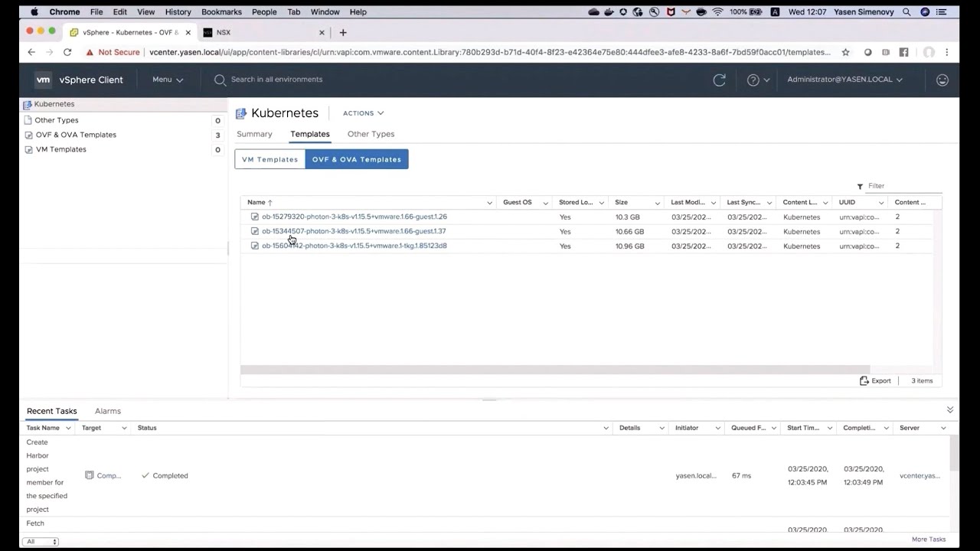Bookmark this page with star icon
The width and height of the screenshot is (980, 551).
845,52
